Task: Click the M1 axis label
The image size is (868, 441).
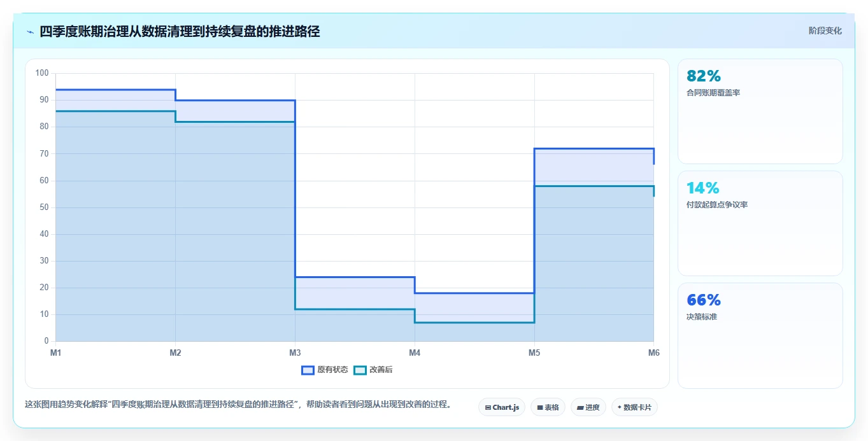Action: pos(55,353)
